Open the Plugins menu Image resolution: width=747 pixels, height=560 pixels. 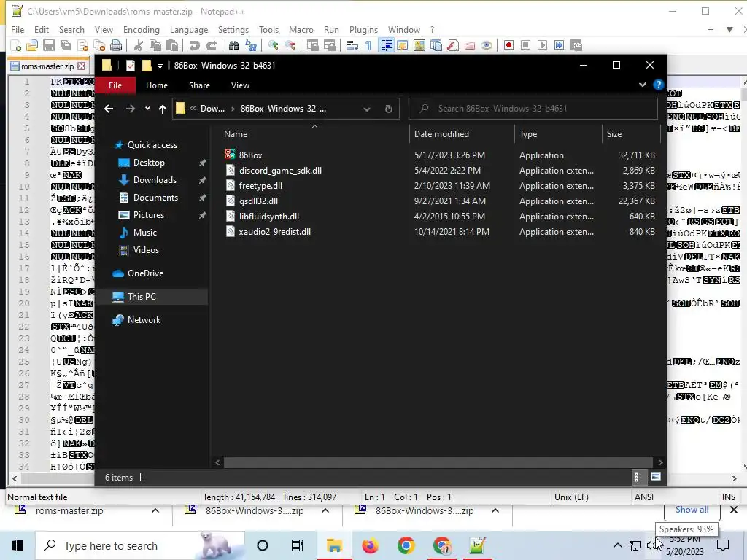click(x=363, y=29)
